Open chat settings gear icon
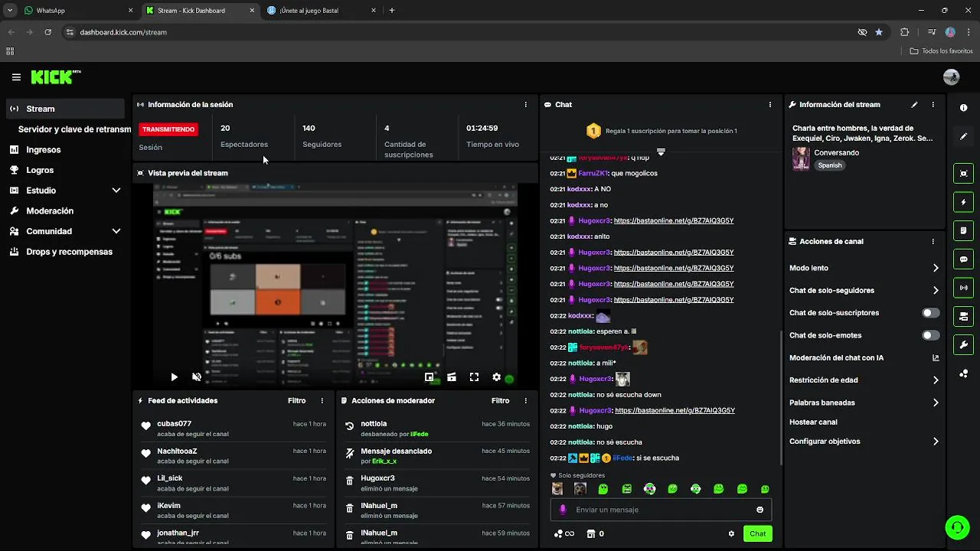Image resolution: width=980 pixels, height=551 pixels. point(731,533)
